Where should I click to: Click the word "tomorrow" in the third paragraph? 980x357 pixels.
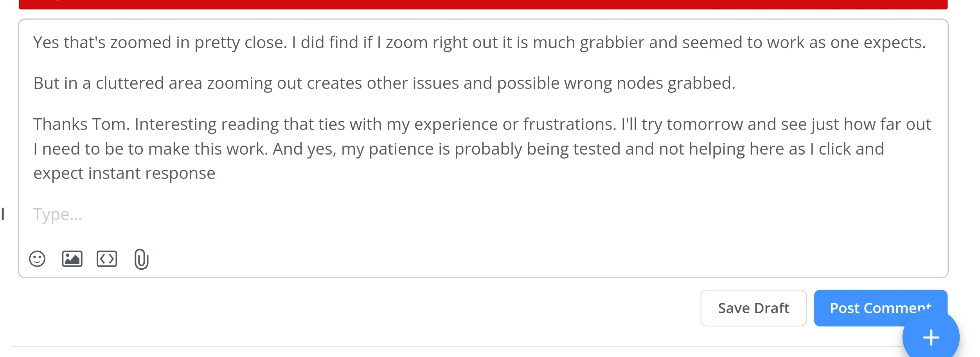(705, 124)
